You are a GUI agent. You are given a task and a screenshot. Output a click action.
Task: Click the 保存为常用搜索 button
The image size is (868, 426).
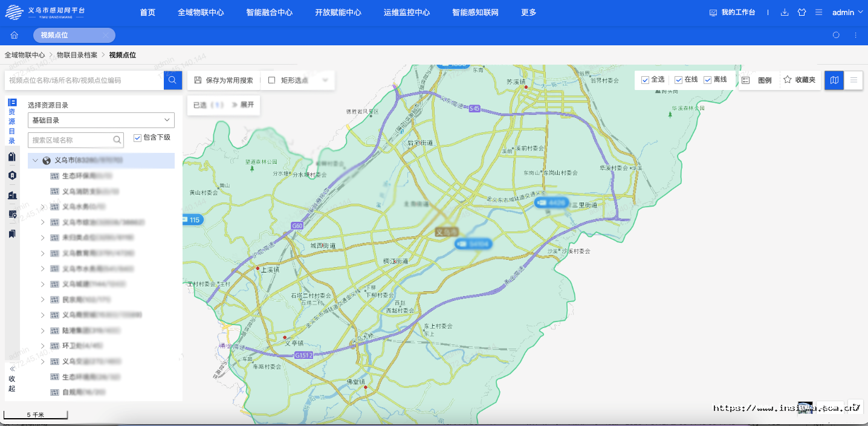224,79
